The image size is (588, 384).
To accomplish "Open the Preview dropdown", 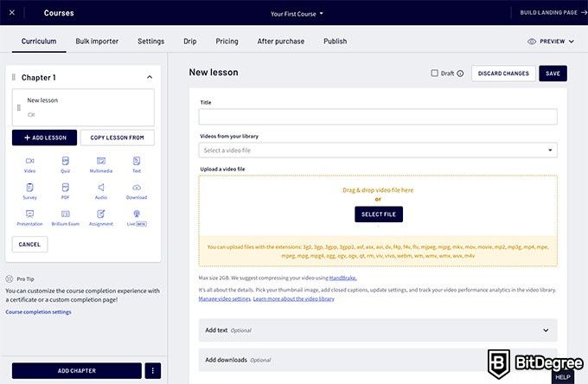I will (x=551, y=42).
